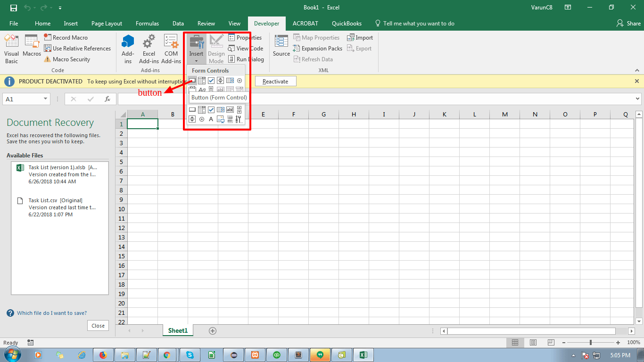Add a new sheet with plus button
644x362 pixels.
(x=213, y=331)
